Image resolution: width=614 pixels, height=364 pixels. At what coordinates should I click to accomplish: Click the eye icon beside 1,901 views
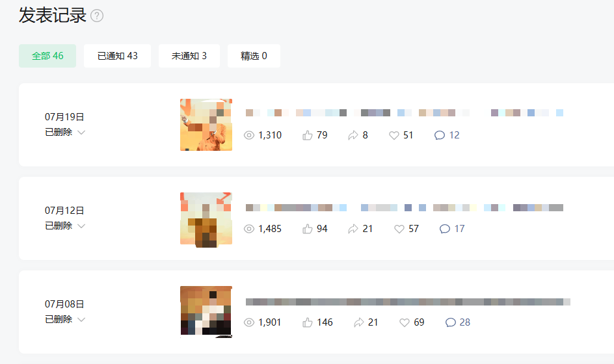click(249, 322)
